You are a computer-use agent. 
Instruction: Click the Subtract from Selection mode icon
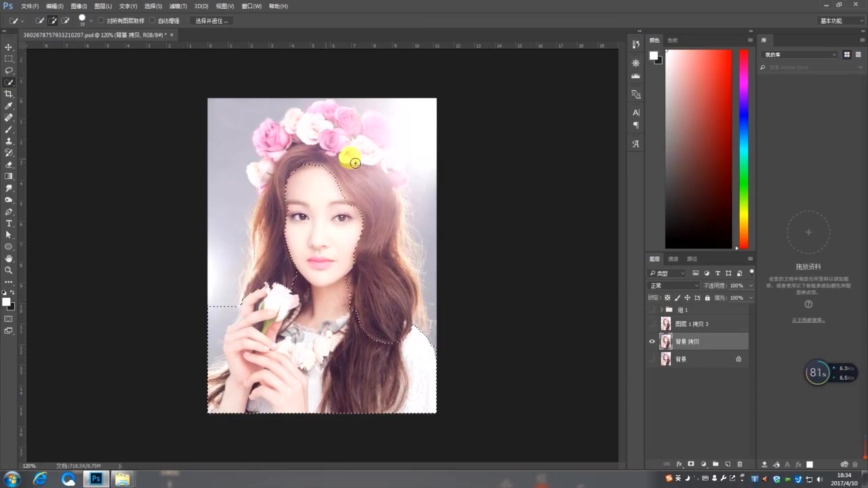[x=65, y=20]
